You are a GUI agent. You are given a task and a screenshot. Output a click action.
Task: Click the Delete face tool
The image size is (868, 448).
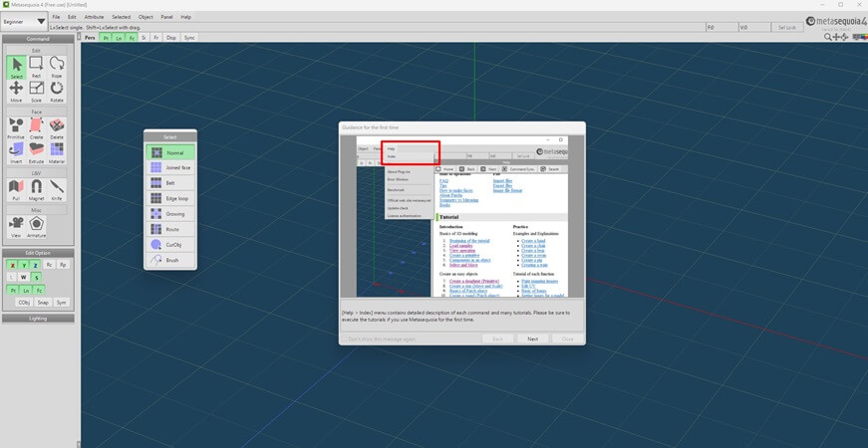(57, 128)
